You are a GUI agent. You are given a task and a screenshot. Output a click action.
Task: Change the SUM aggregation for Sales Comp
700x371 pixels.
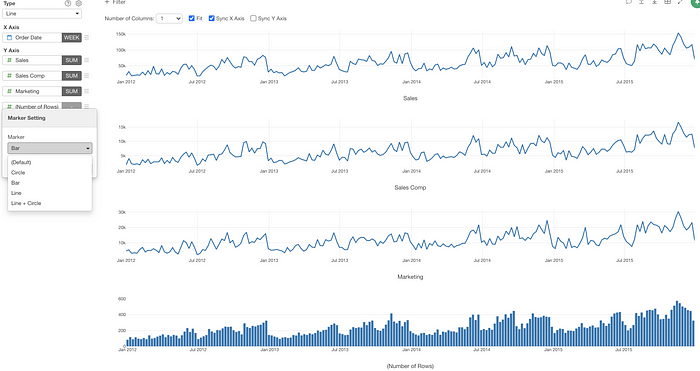pos(71,76)
